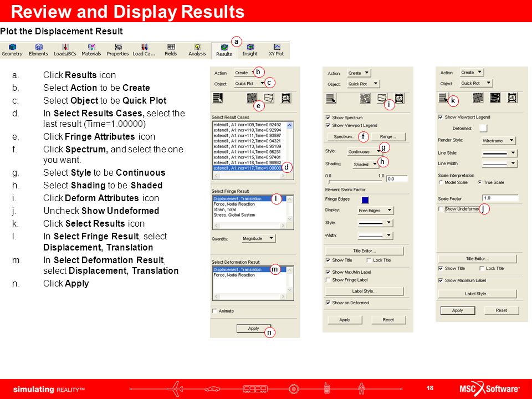Open Action dropdown above Select Result Cases list
This screenshot has width=532, height=399.
[x=244, y=73]
